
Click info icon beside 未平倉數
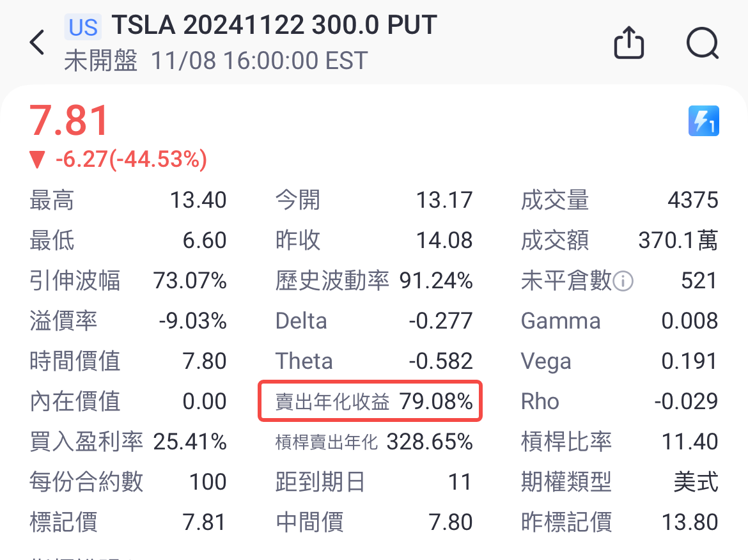[623, 281]
